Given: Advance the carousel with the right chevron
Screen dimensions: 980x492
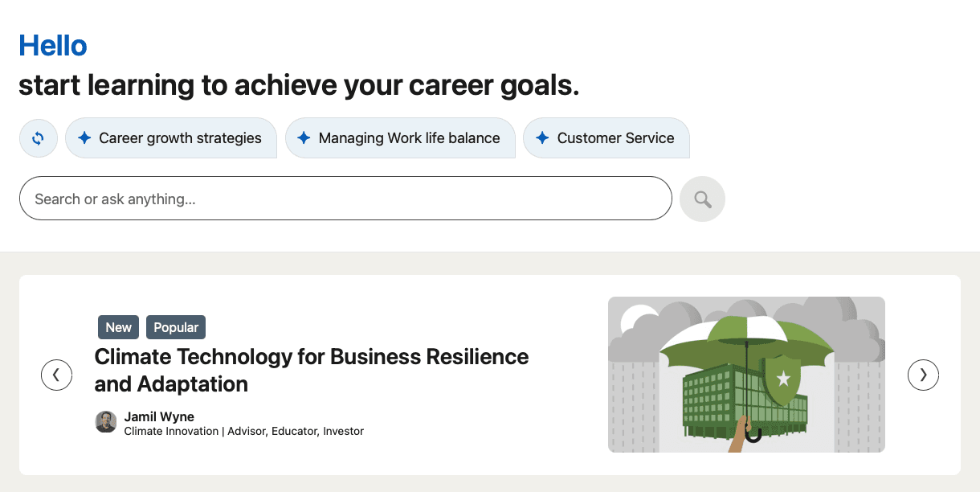Looking at the screenshot, I should click(x=923, y=375).
